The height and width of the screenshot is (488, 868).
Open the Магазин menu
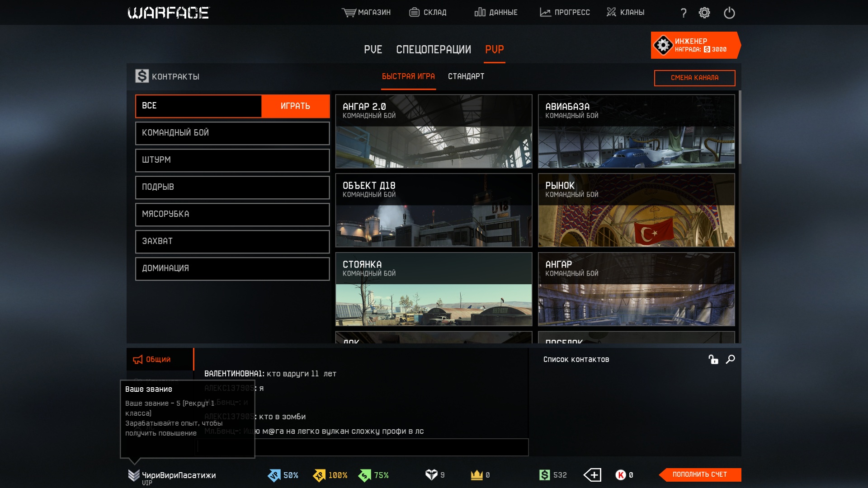pyautogui.click(x=366, y=13)
